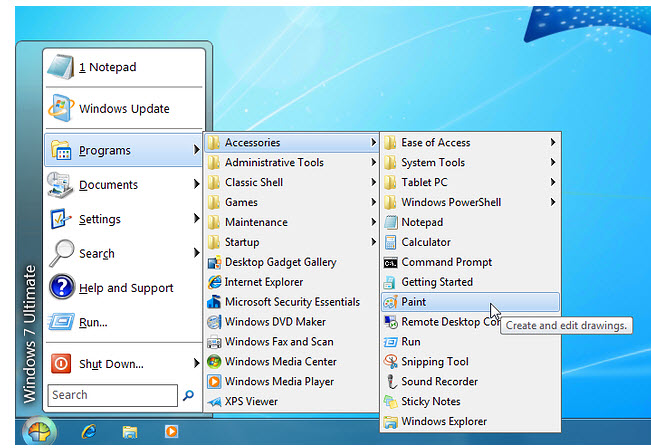This screenshot has width=651, height=448.
Task: Click the Paint icon in Accessories
Action: click(x=390, y=302)
